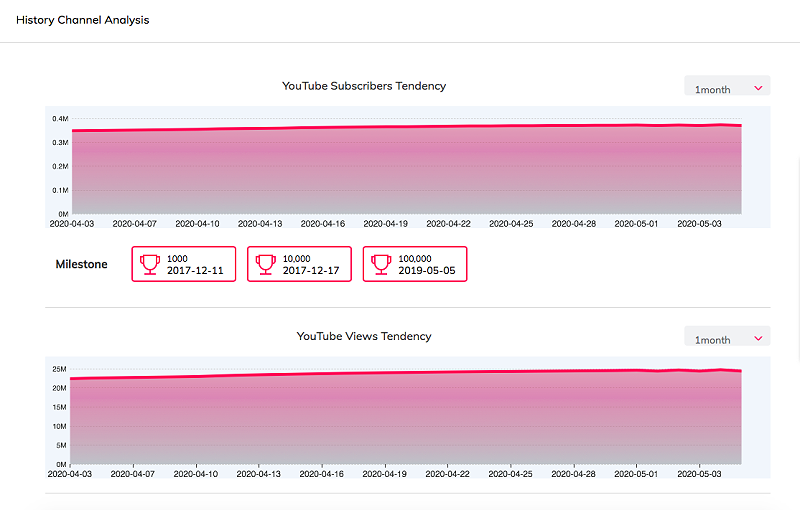
Task: Click the YouTube Subscribers Tendency chart title
Action: pos(364,86)
